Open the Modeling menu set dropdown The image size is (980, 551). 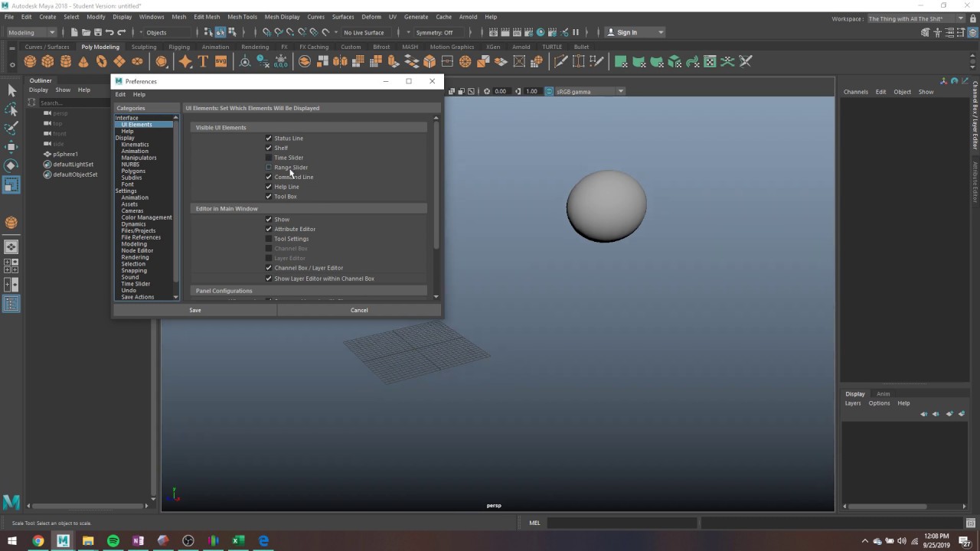click(x=31, y=32)
